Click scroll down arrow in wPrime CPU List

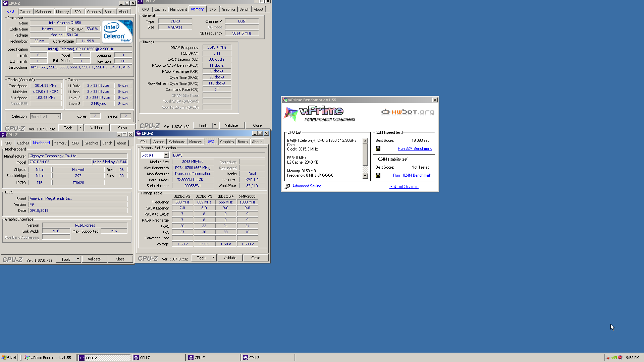click(365, 176)
